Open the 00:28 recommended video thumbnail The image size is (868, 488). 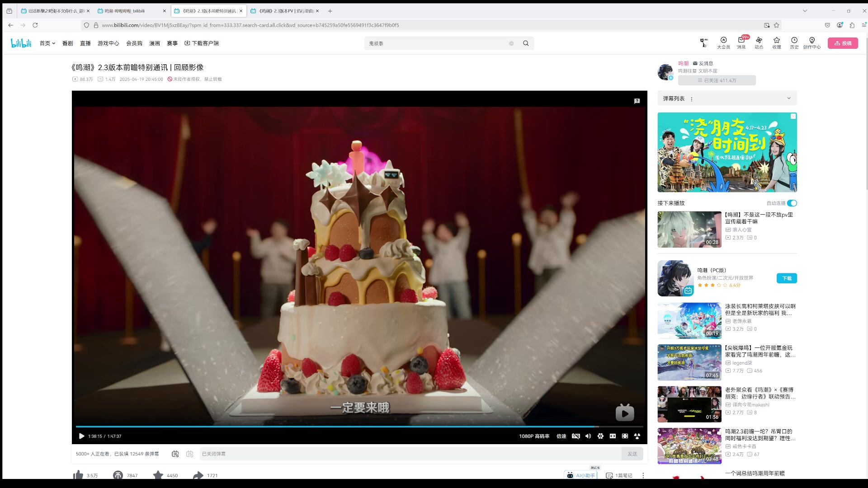point(689,230)
